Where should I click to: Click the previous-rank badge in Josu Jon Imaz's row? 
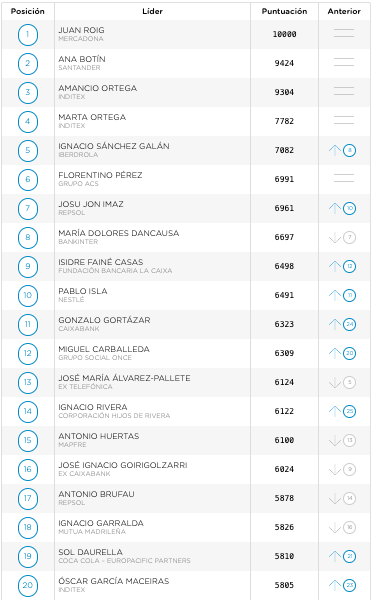tap(349, 209)
